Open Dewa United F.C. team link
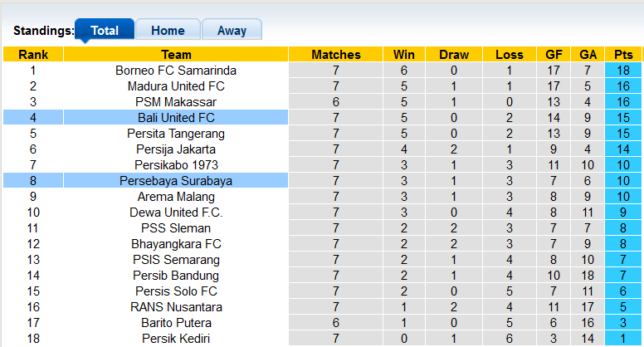This screenshot has height=347, width=644. point(176,213)
